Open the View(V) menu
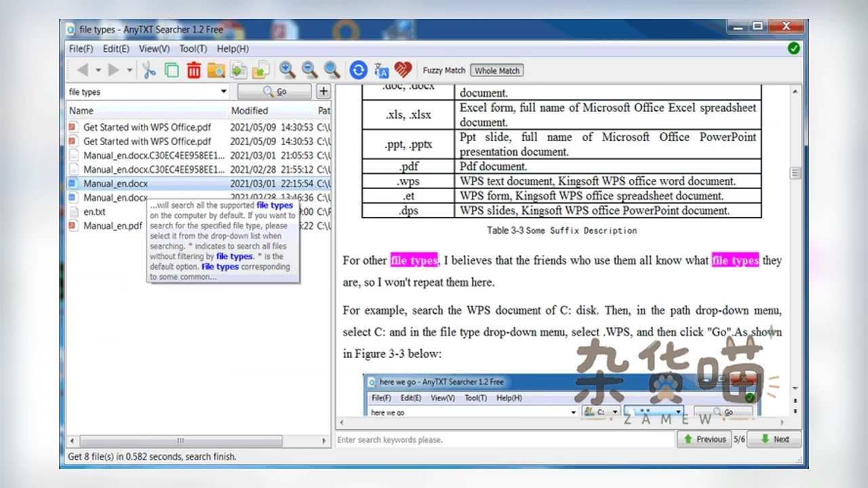Viewport: 868px width, 488px height. tap(155, 49)
